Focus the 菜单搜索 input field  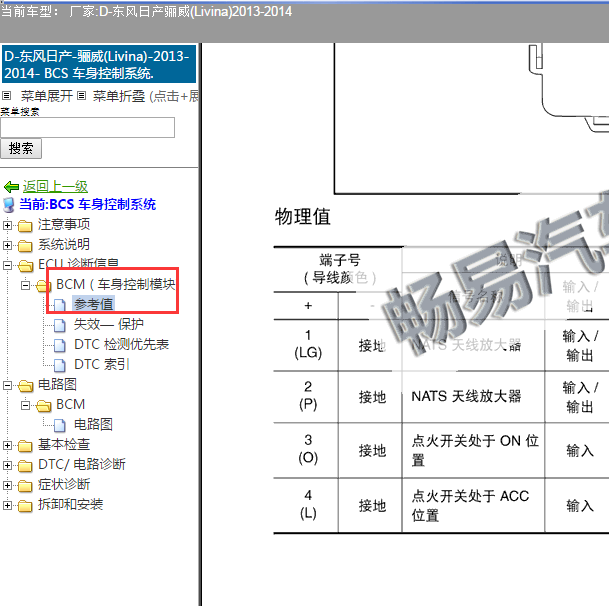[87, 127]
